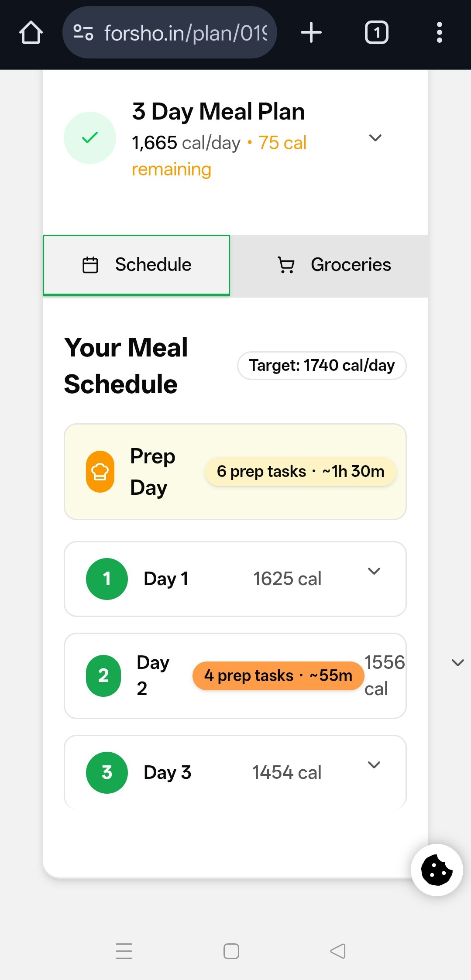Tap the forsho.in address bar URL field
This screenshot has height=980, width=471.
(186, 33)
